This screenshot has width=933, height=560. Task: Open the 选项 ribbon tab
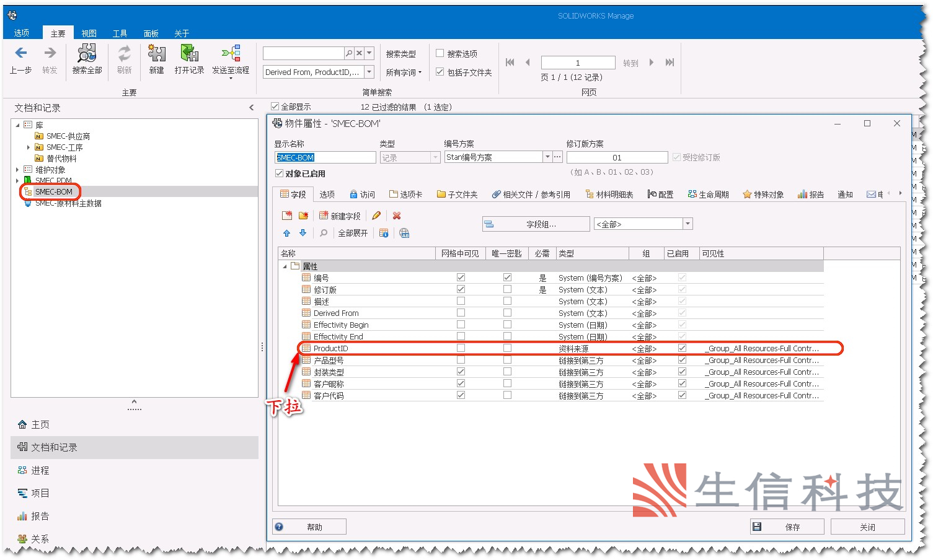pyautogui.click(x=22, y=33)
